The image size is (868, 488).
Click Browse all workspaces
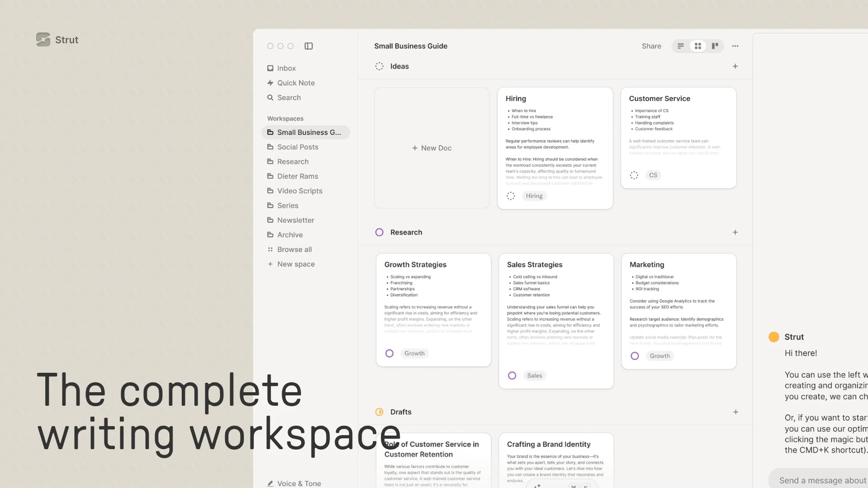(289, 249)
